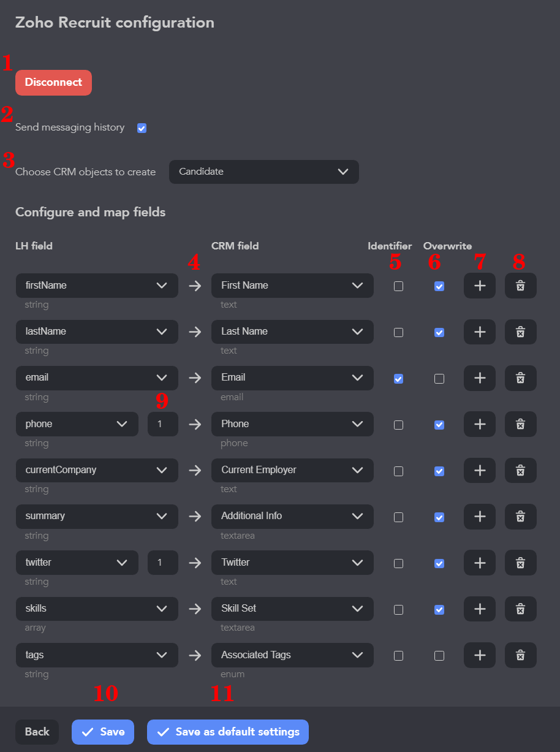Focus the twitter index number field
This screenshot has height=752, width=560.
pyautogui.click(x=163, y=563)
